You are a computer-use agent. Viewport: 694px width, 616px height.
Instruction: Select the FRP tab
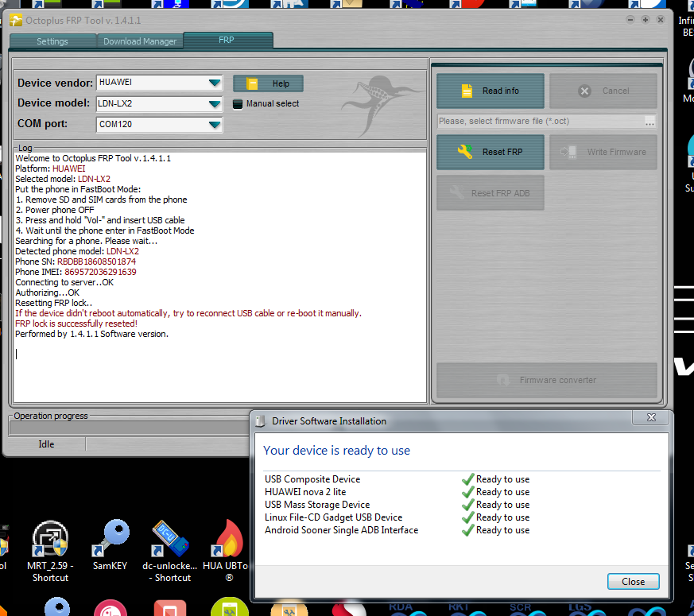pos(228,40)
